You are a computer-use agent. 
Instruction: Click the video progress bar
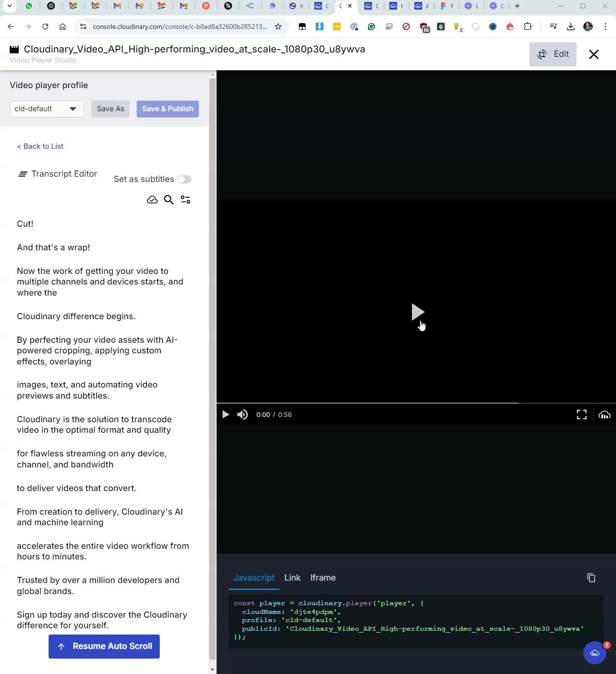click(416, 403)
